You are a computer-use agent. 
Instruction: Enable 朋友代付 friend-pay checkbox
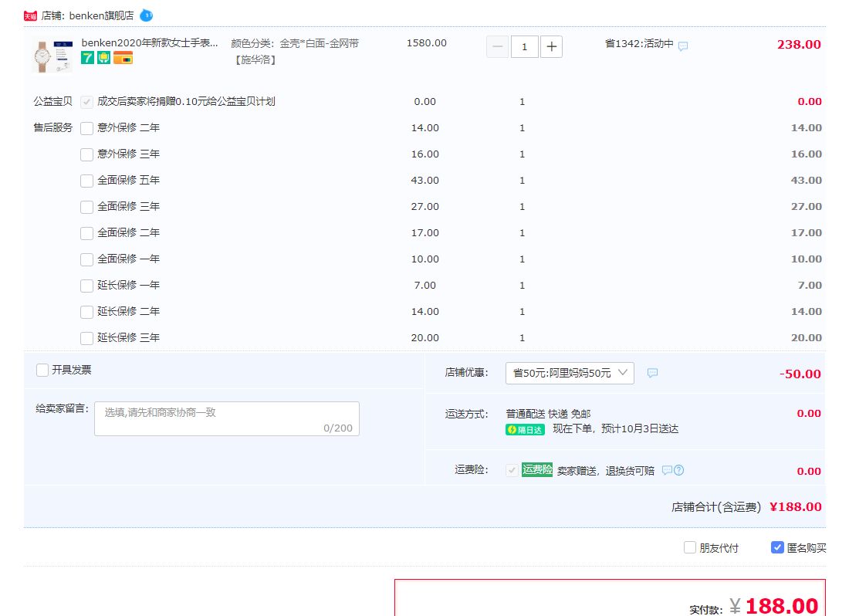pos(690,548)
